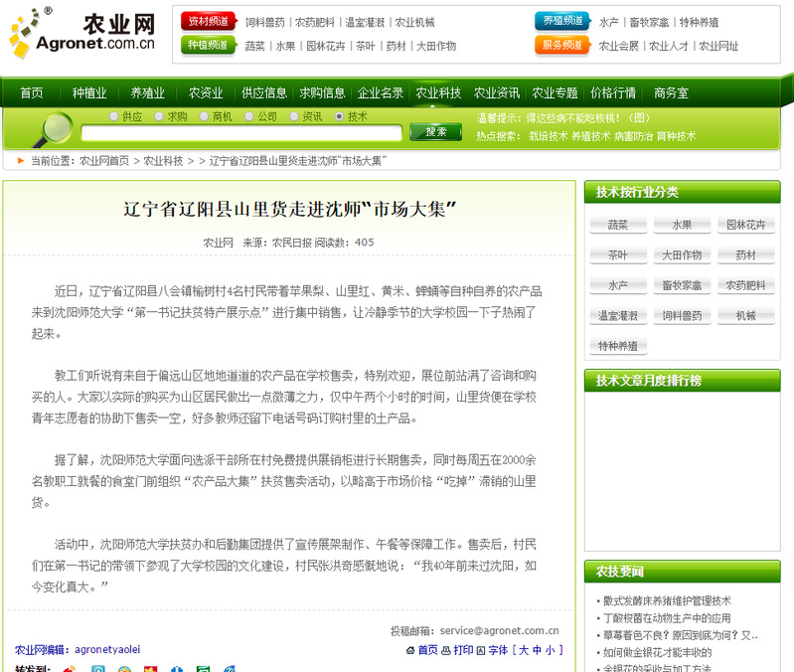
Task: Click the 药材 category button in the sidebar
Action: pyautogui.click(x=746, y=255)
